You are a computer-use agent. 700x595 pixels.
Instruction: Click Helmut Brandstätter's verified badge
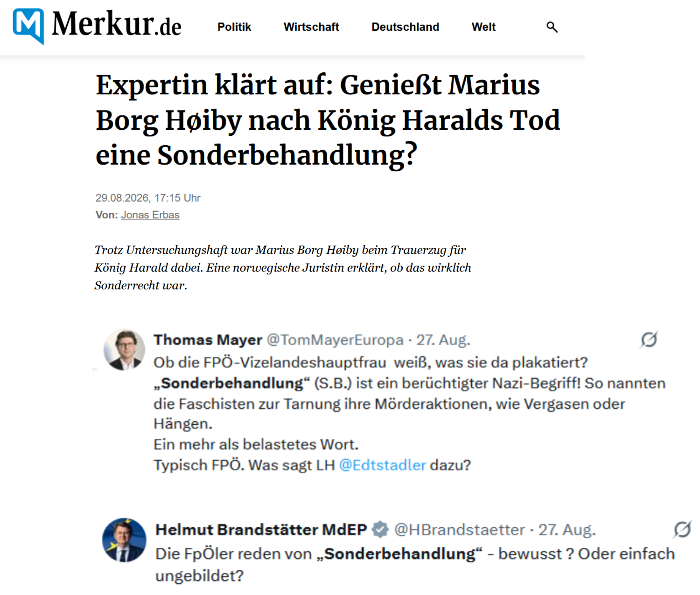point(380,529)
